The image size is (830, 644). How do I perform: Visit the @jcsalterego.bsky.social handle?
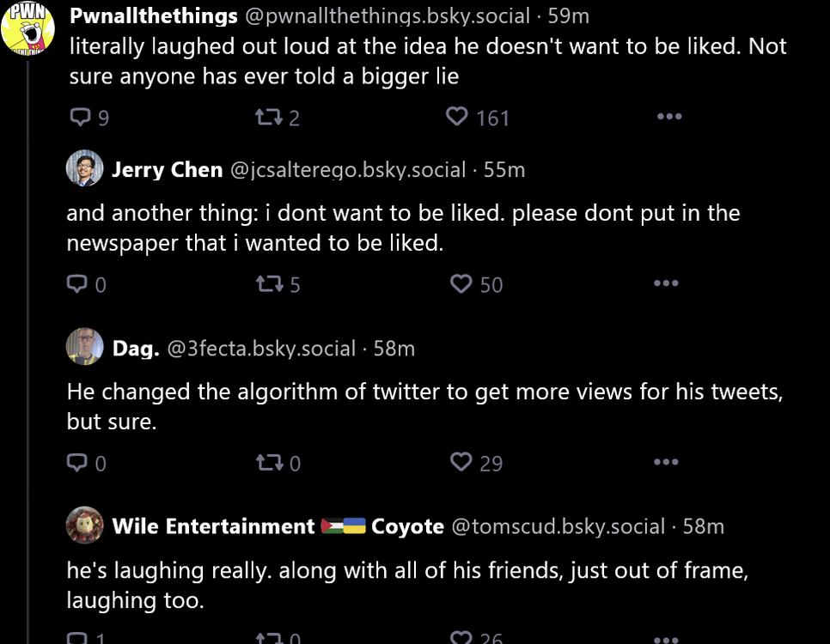click(348, 170)
